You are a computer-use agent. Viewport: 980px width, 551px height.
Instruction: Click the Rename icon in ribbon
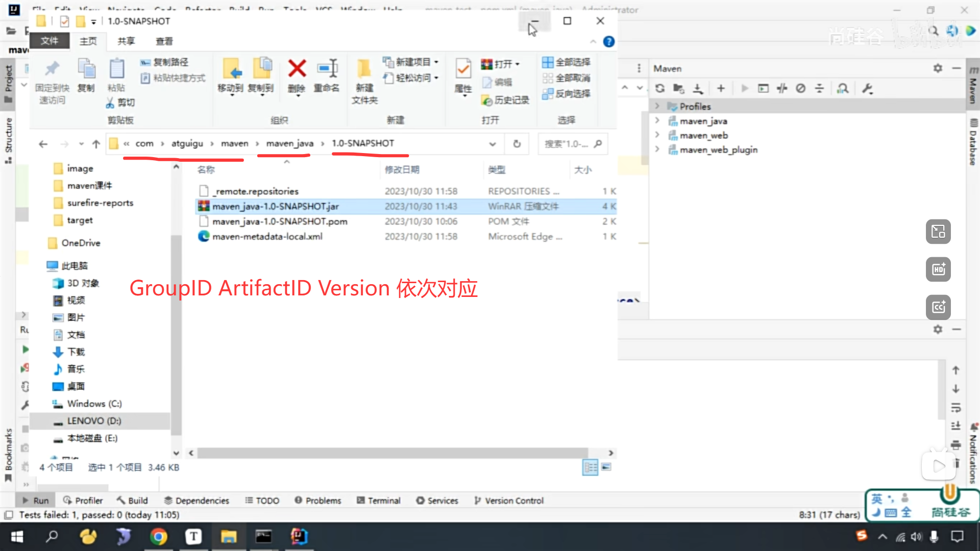[327, 69]
